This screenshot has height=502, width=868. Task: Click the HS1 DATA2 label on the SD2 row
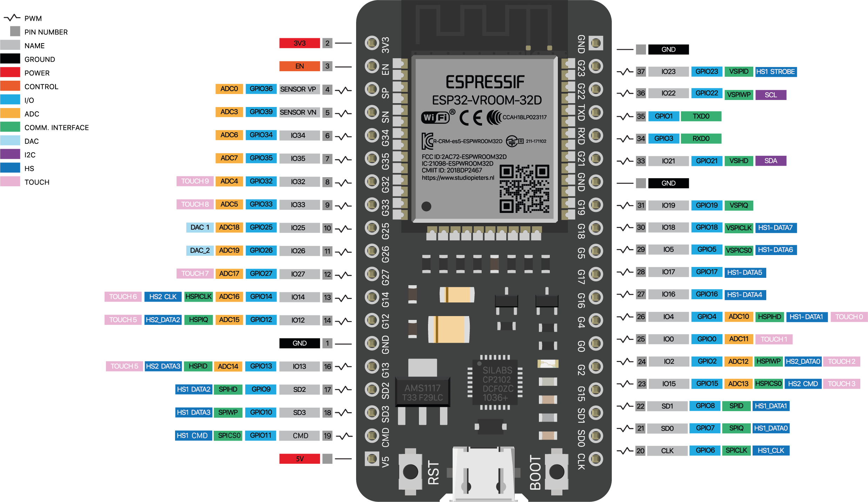click(194, 389)
